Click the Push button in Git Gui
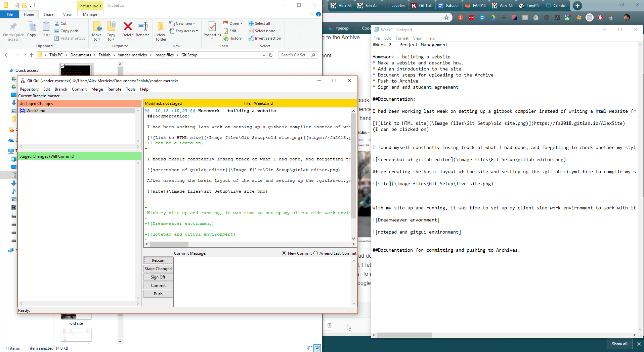This screenshot has height=352, width=644. tap(158, 294)
